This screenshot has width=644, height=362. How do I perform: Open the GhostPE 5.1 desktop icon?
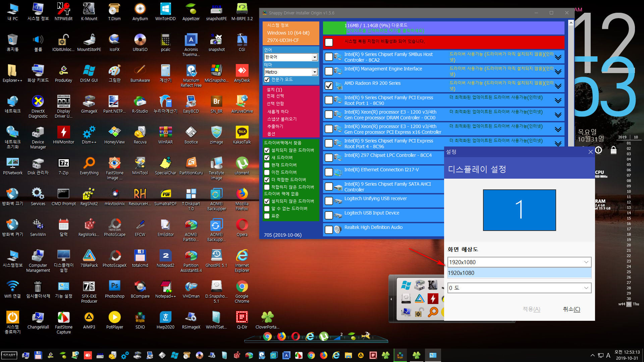tap(216, 258)
